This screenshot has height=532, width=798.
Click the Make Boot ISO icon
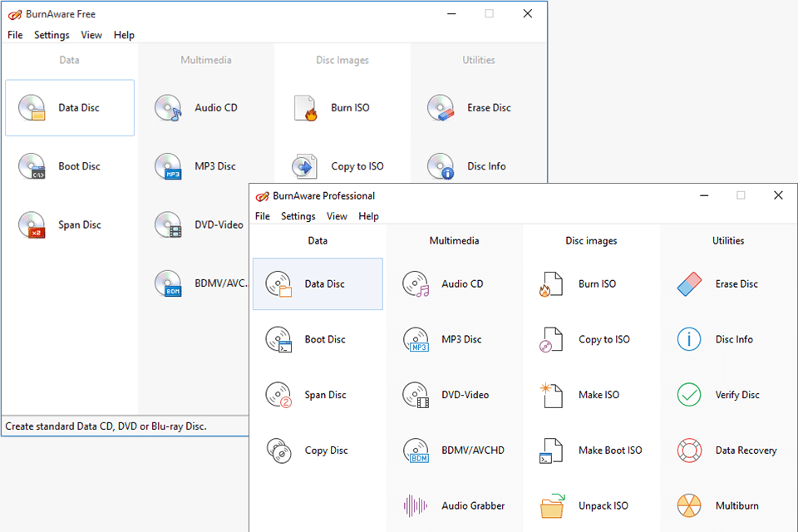(x=552, y=451)
